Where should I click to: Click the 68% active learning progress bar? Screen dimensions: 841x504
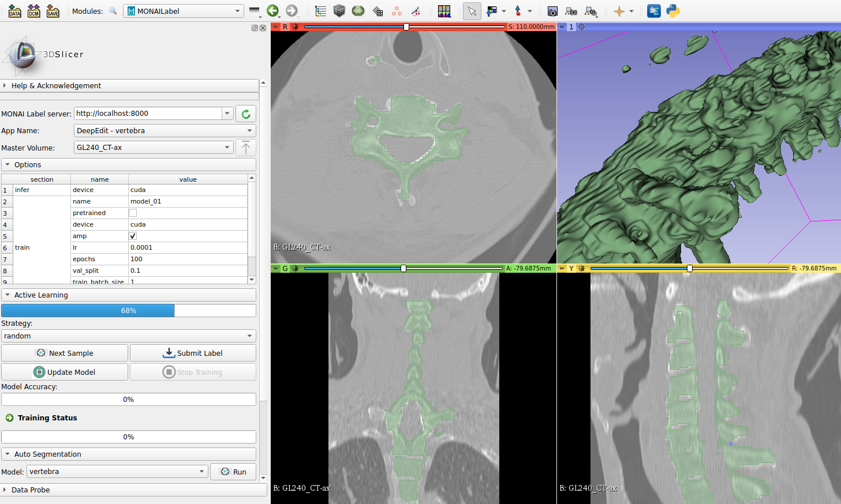(128, 310)
